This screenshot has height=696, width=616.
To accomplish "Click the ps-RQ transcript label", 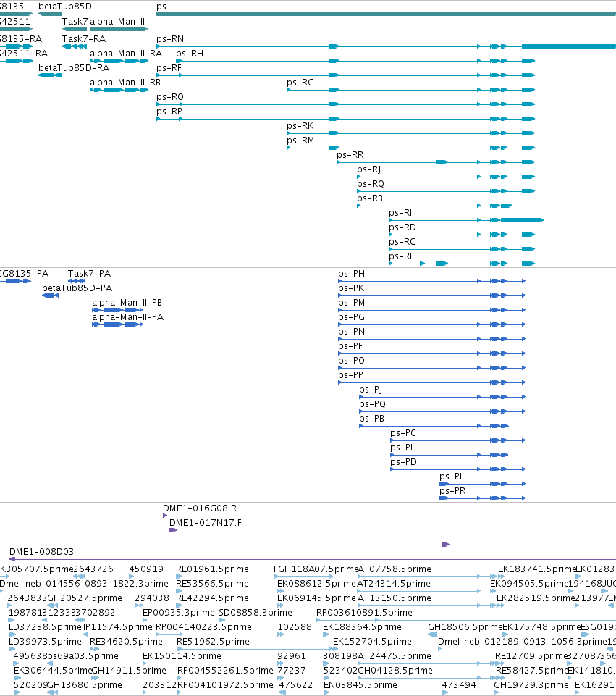I will coord(371,184).
